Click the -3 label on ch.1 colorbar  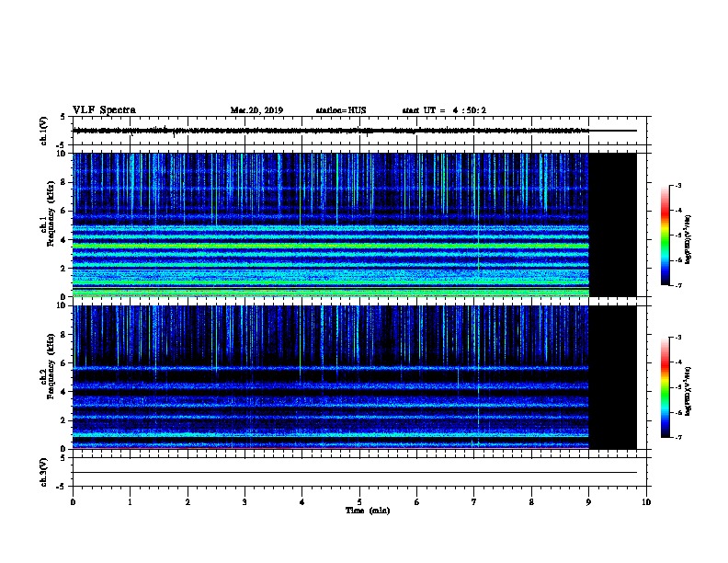click(x=678, y=186)
